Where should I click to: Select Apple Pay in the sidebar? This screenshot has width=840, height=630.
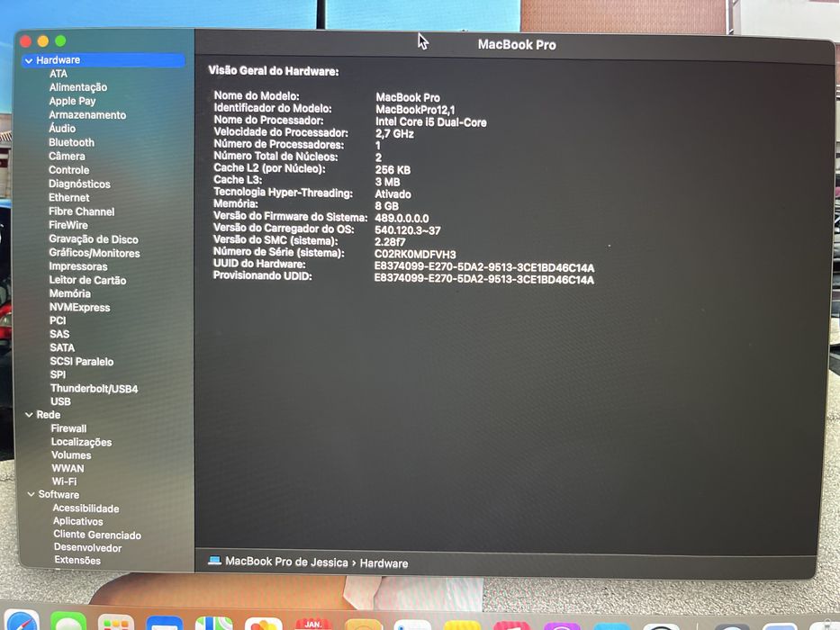point(72,101)
